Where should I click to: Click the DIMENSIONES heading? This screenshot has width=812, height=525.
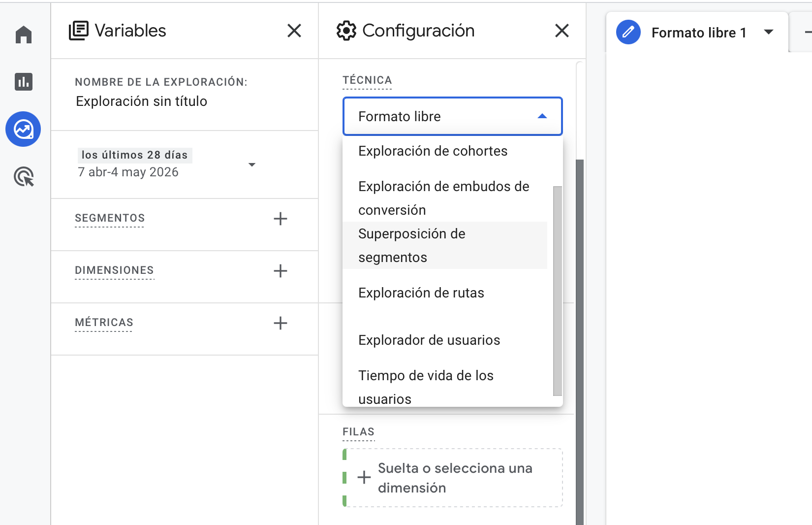(114, 270)
